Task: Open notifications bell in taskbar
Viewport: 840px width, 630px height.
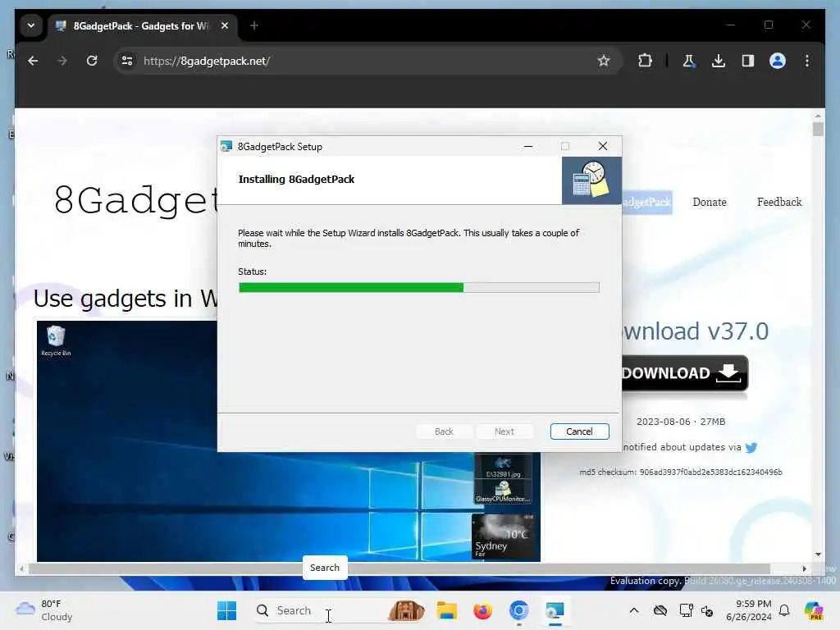Action: [784, 610]
